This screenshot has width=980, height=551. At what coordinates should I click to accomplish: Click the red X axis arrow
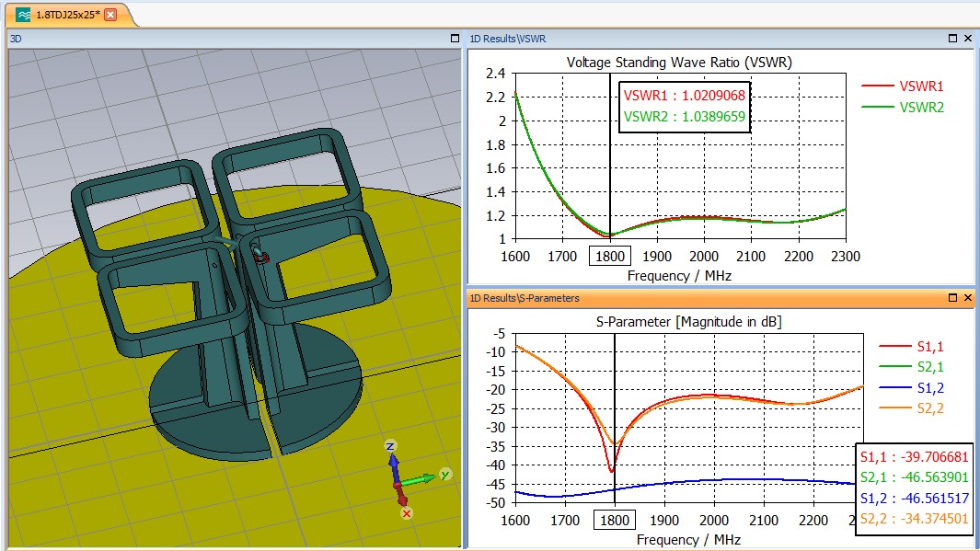[403, 498]
